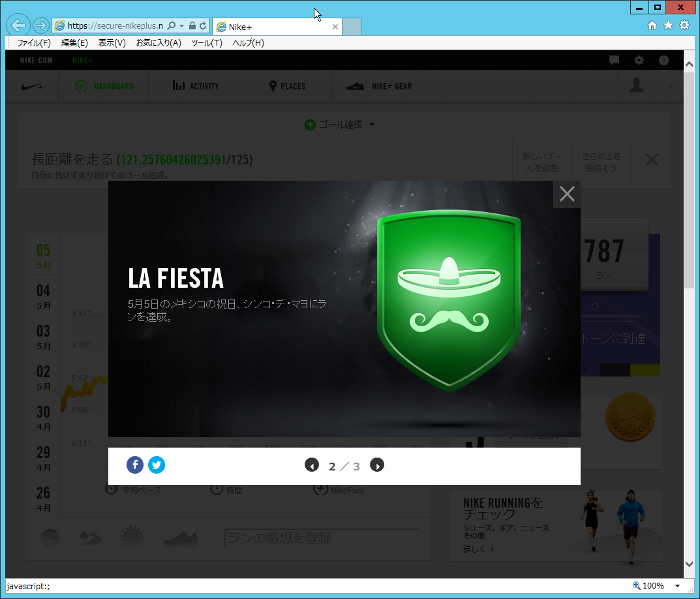This screenshot has width=700, height=599.
Task: Open Favorites star icon
Action: pos(668,25)
